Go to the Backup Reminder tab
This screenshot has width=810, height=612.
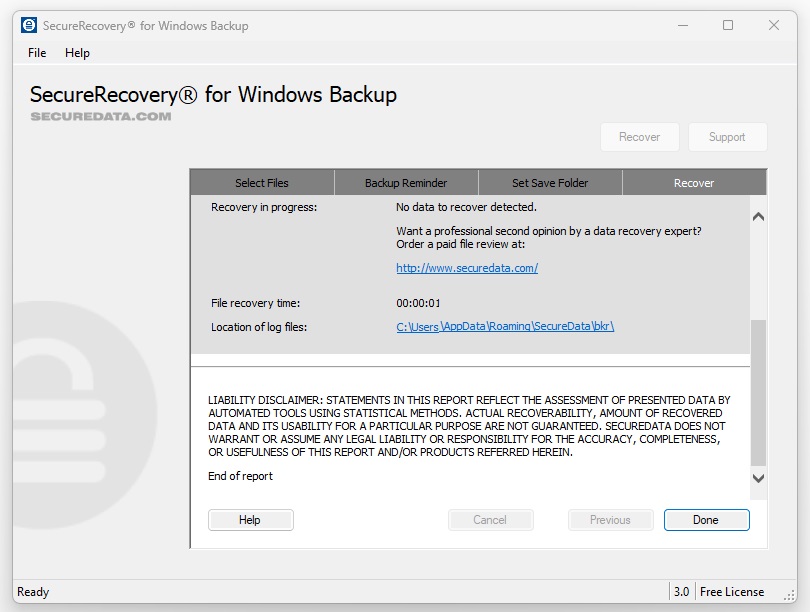tap(406, 183)
